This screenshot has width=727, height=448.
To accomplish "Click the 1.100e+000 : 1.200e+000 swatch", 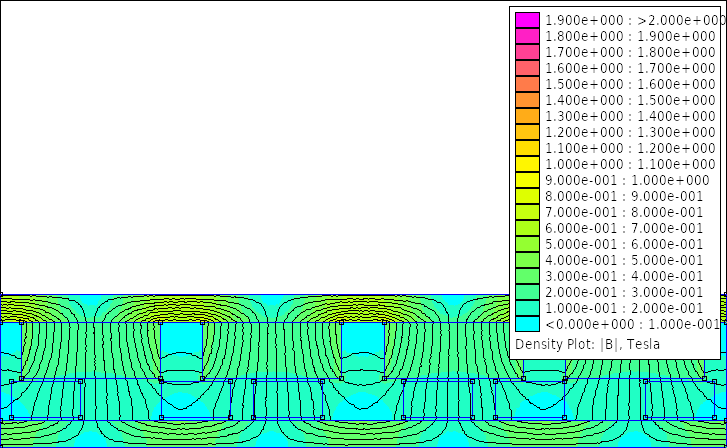I will click(x=527, y=148).
